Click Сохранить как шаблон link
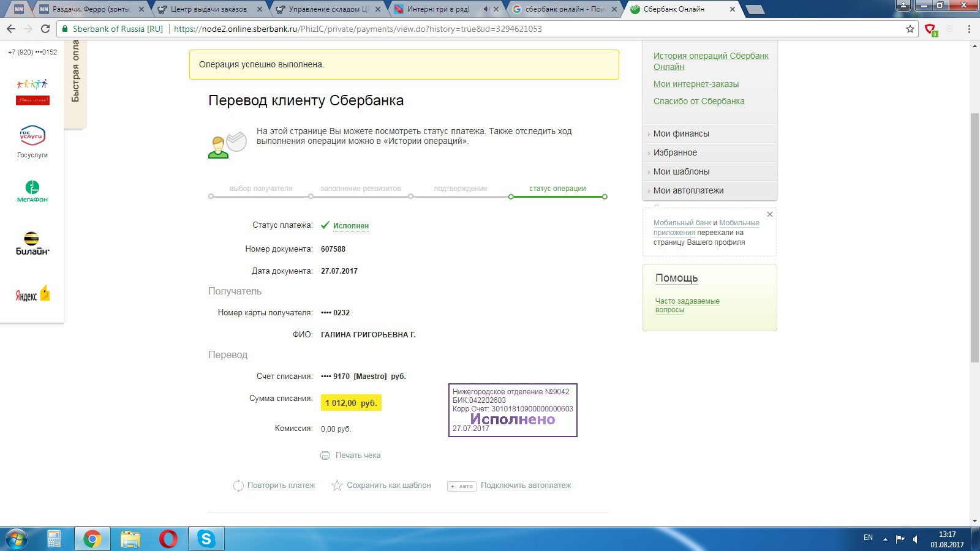980x551 pixels. [388, 485]
